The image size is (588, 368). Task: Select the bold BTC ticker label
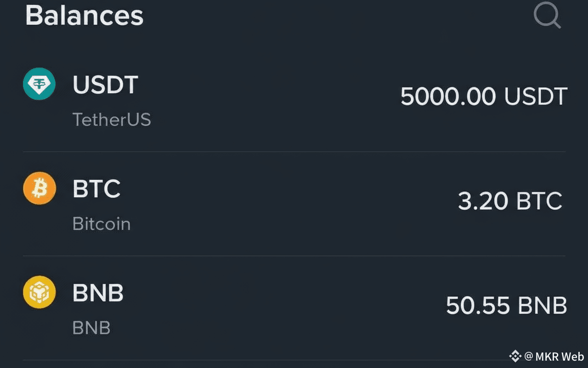coord(96,189)
